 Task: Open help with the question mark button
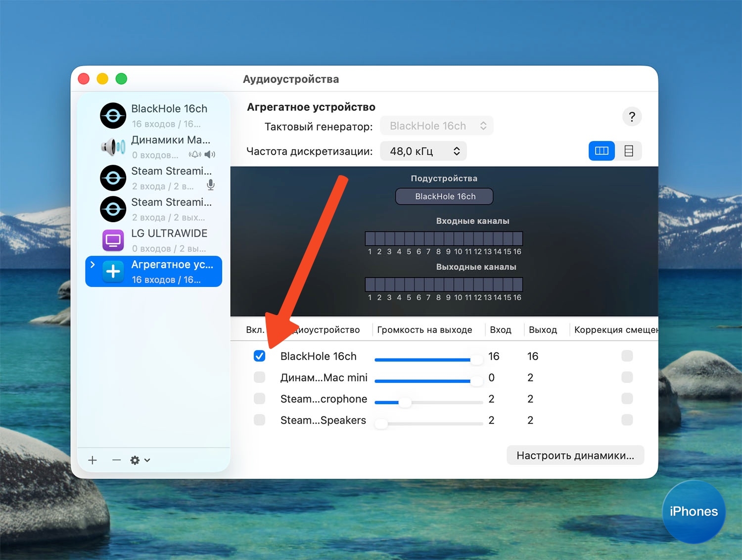(x=632, y=117)
